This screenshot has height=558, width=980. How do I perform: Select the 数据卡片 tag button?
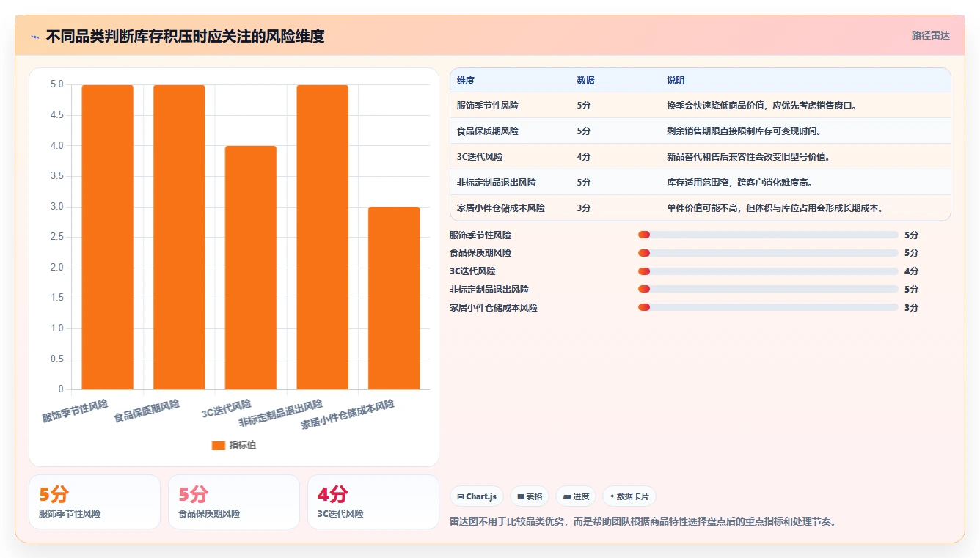(x=629, y=496)
